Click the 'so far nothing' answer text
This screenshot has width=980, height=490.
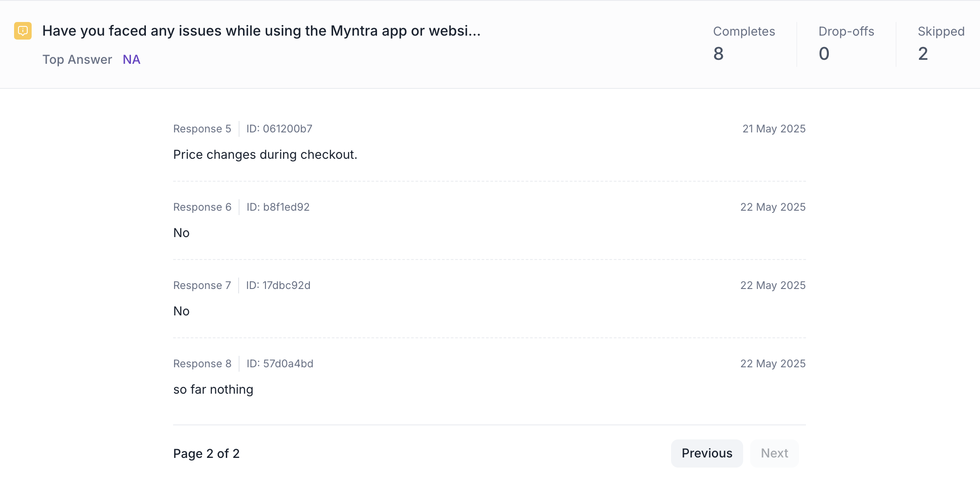[x=213, y=389]
